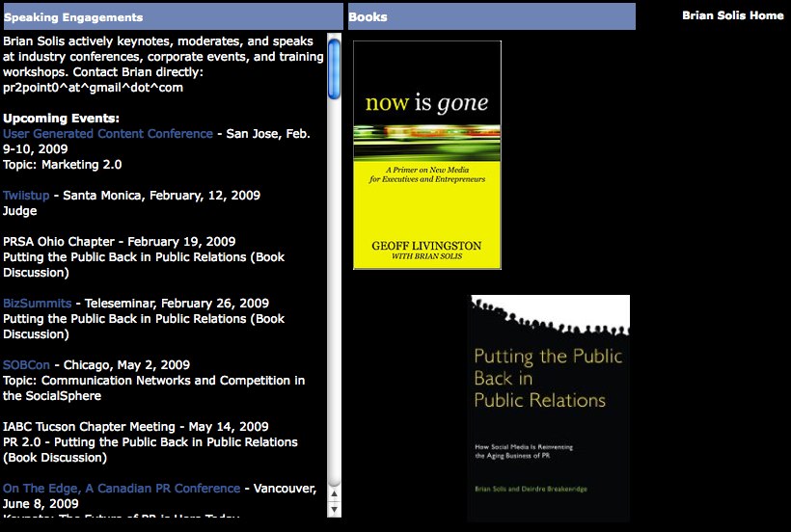The image size is (791, 532).
Task: Select the Books section header
Action: 492,16
